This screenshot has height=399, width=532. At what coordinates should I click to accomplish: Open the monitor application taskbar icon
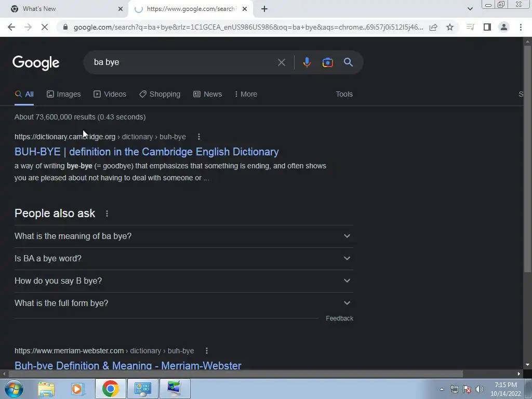[175, 389]
